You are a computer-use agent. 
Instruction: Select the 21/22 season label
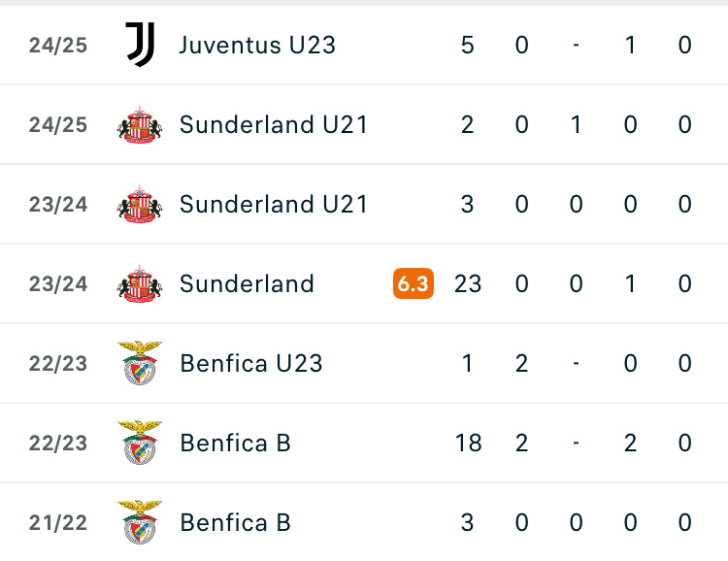click(58, 523)
